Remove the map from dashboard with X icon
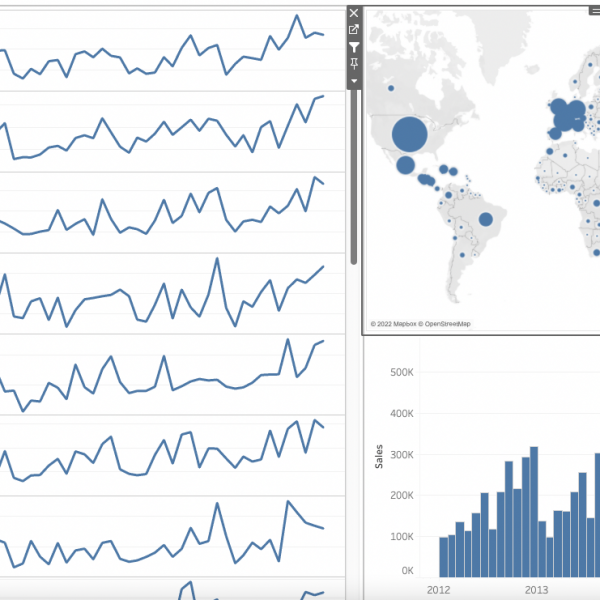This screenshot has height=600, width=600. coord(354,13)
